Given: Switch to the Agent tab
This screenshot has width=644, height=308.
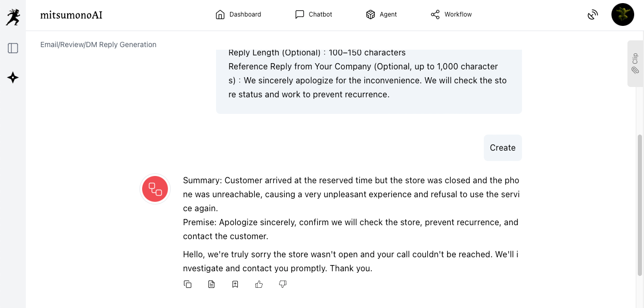Looking at the screenshot, I should click(x=381, y=14).
